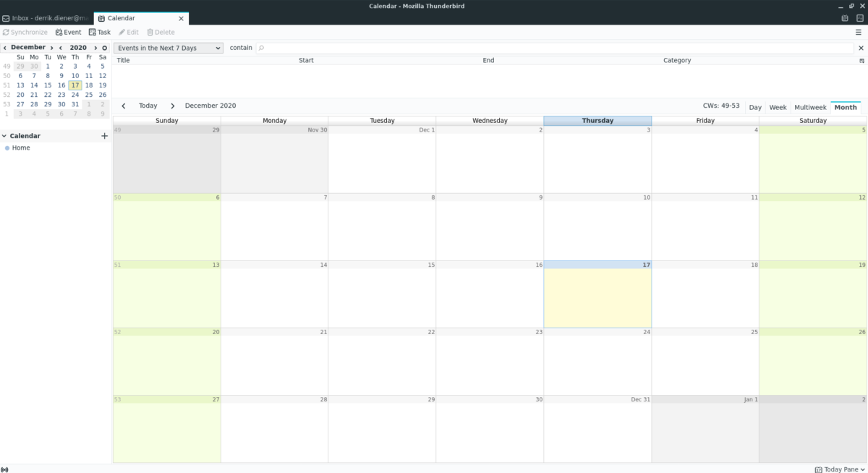
Task: Navigate to the previous month in main view
Action: (x=124, y=106)
